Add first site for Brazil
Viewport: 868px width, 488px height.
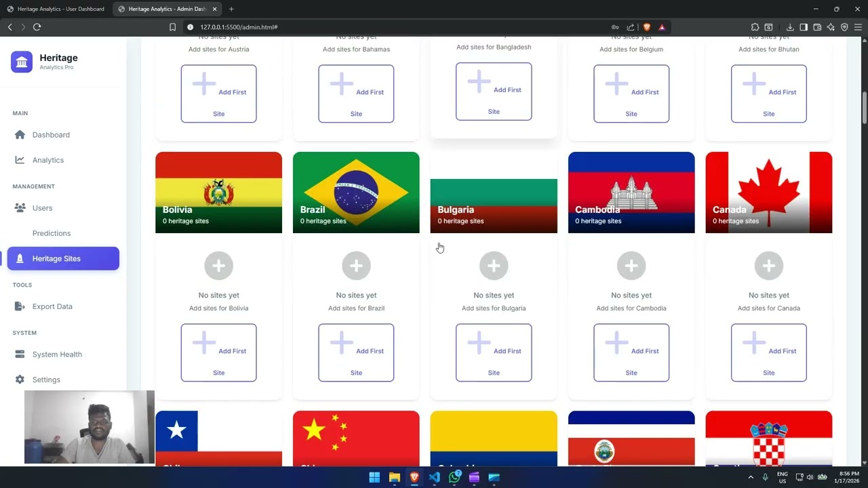pos(356,352)
